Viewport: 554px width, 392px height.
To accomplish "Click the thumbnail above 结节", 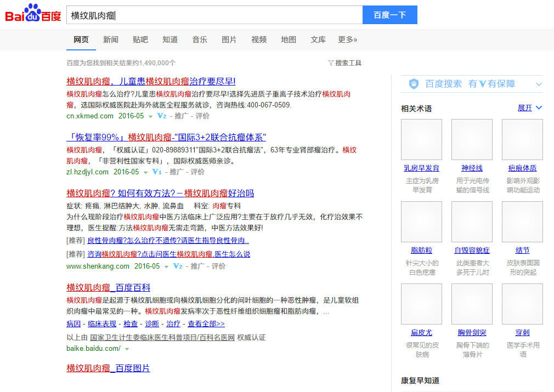I will tap(523, 222).
